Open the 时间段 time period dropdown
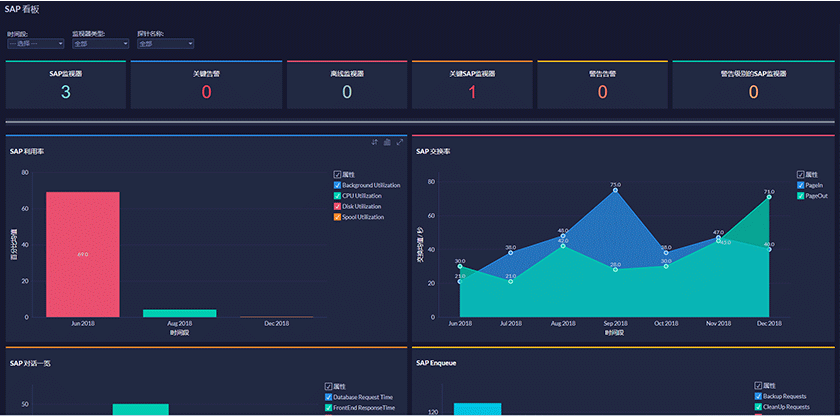Viewport: 840px width, 417px height. tap(36, 44)
